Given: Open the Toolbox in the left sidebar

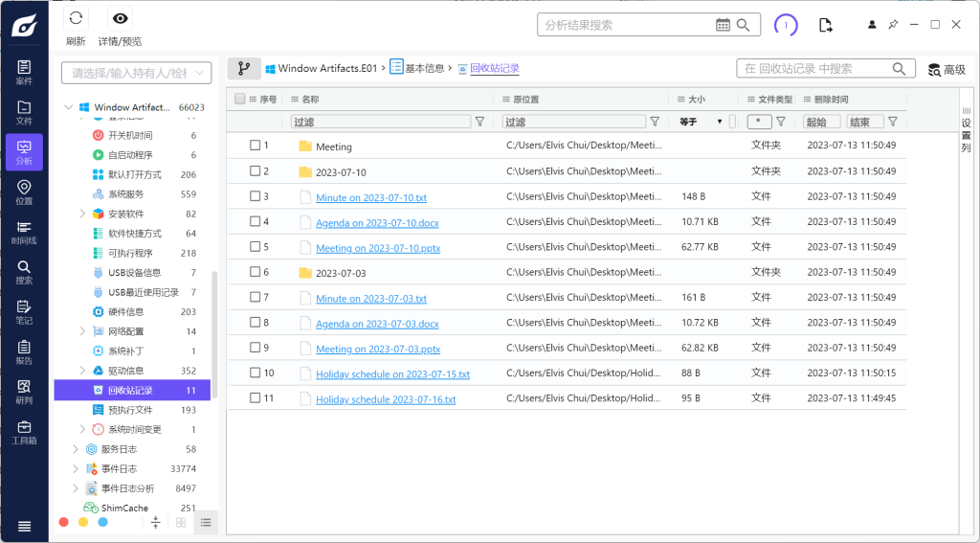Looking at the screenshot, I should click(24, 432).
